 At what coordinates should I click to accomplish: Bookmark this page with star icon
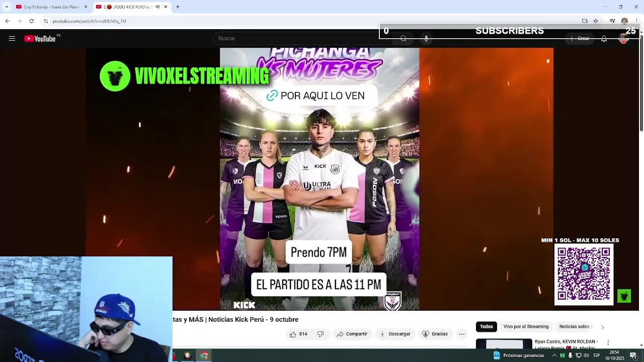click(x=596, y=21)
